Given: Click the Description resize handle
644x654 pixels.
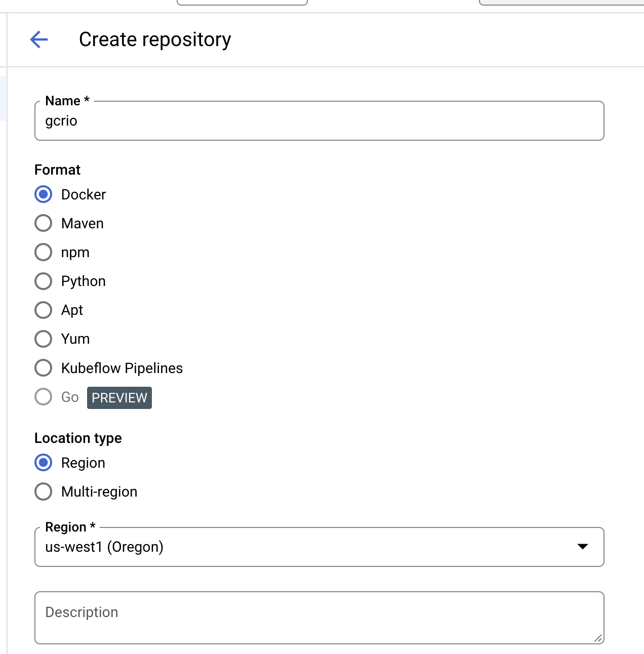Looking at the screenshot, I should click(x=599, y=639).
